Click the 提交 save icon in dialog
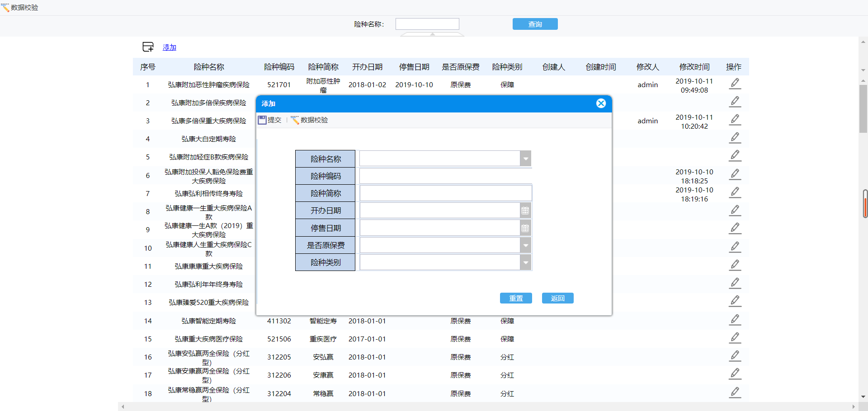This screenshot has height=411, width=868. pos(263,120)
